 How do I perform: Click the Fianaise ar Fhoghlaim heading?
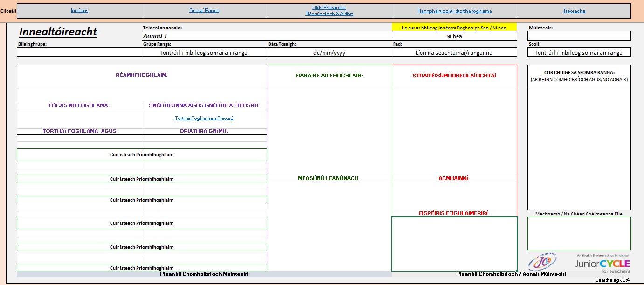(329, 76)
